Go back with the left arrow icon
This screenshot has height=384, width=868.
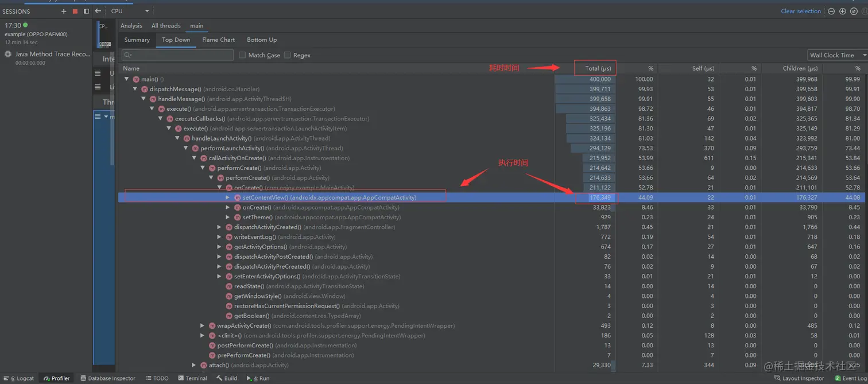tap(98, 11)
